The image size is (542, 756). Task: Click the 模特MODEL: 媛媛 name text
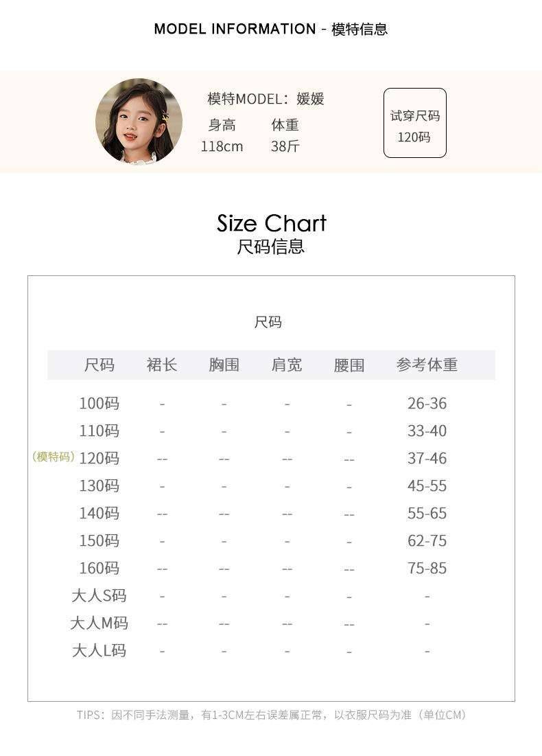click(266, 99)
